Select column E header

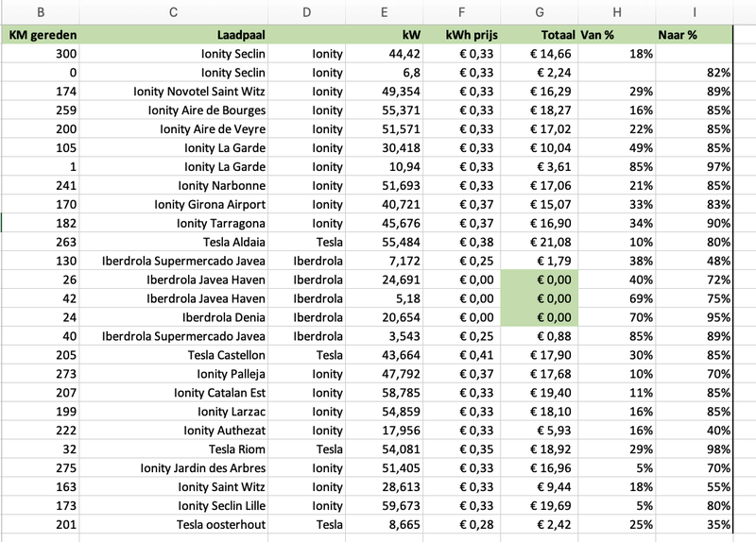(385, 12)
